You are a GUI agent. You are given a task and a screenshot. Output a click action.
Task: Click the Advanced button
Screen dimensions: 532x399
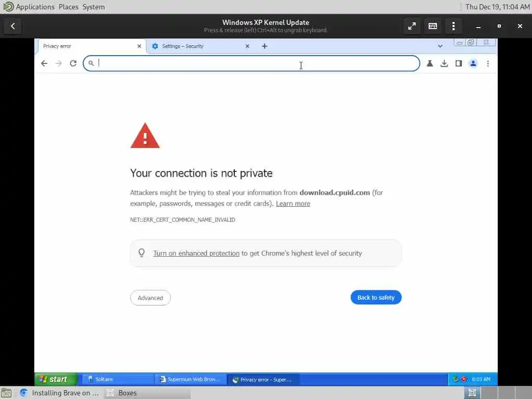click(150, 298)
